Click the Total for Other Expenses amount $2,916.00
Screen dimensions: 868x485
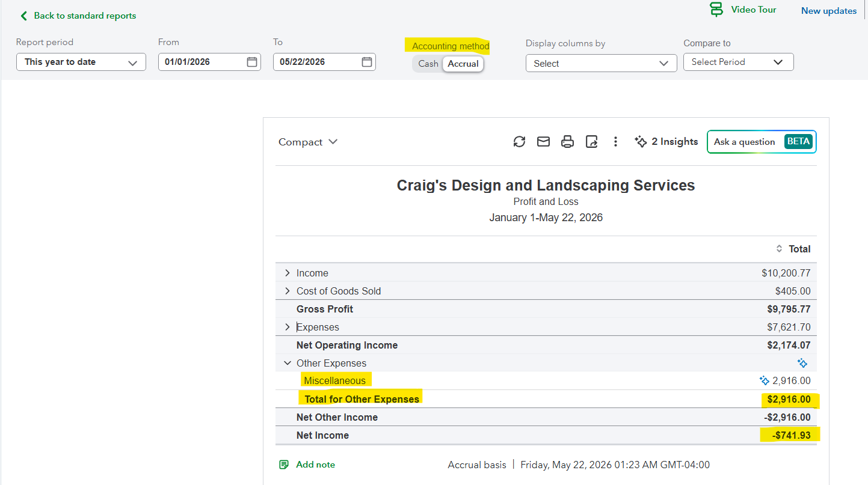789,399
